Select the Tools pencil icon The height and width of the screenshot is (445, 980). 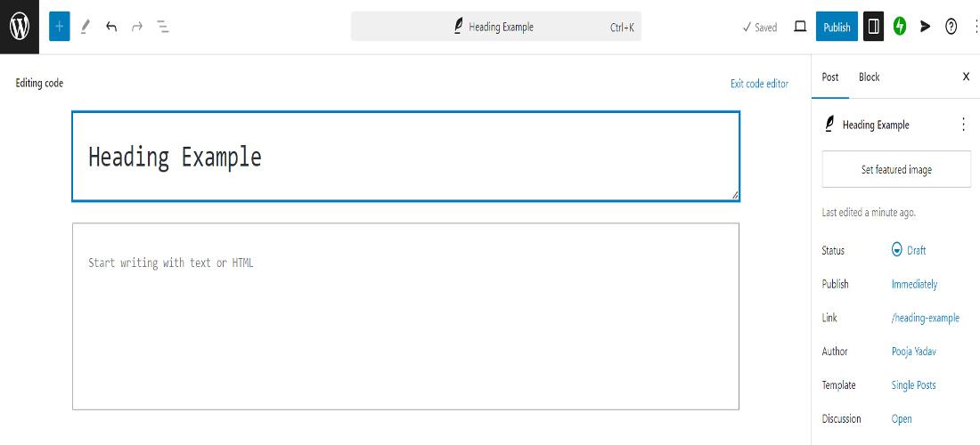coord(86,27)
